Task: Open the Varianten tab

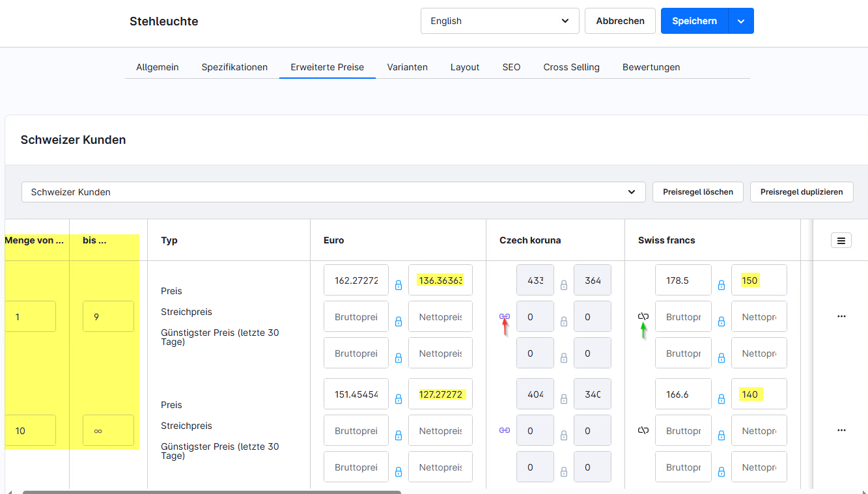Action: click(408, 67)
